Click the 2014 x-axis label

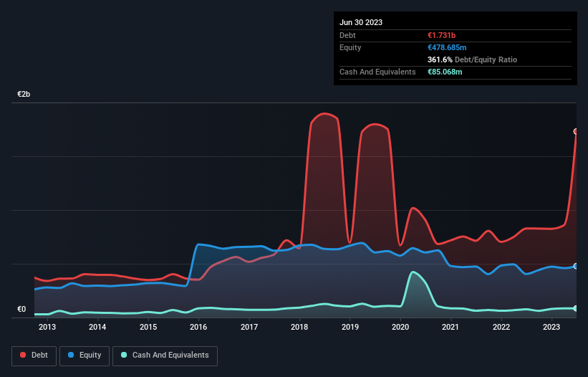[x=97, y=327]
